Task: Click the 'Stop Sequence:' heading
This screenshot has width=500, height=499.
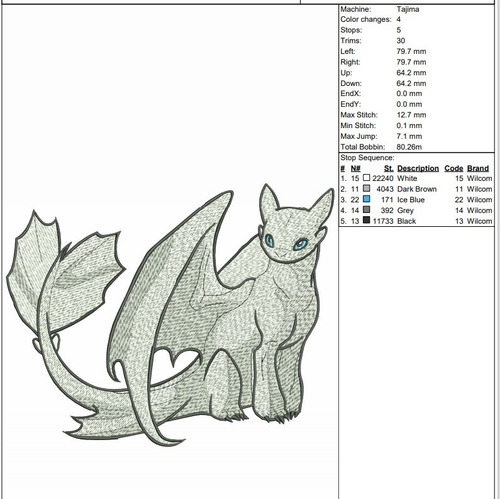Action: (x=367, y=158)
